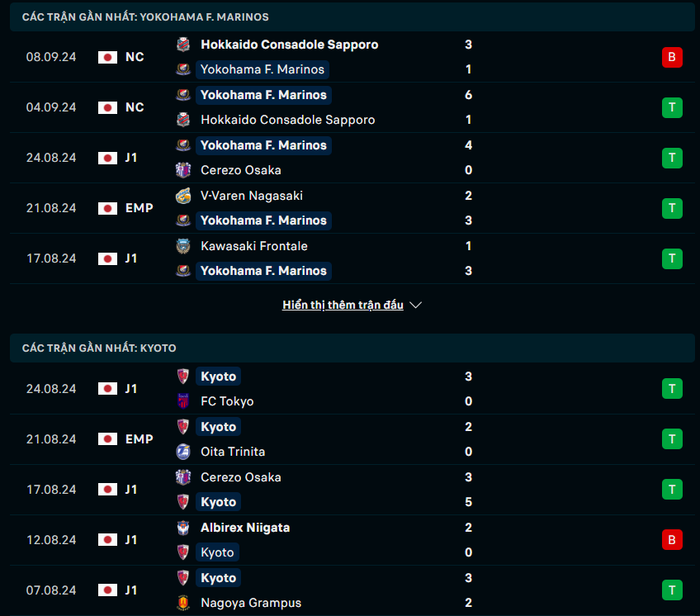This screenshot has height=616, width=700.
Task: Click Cerezo Osaka crest in 17.08.24 Kyoto match
Action: pos(183,477)
